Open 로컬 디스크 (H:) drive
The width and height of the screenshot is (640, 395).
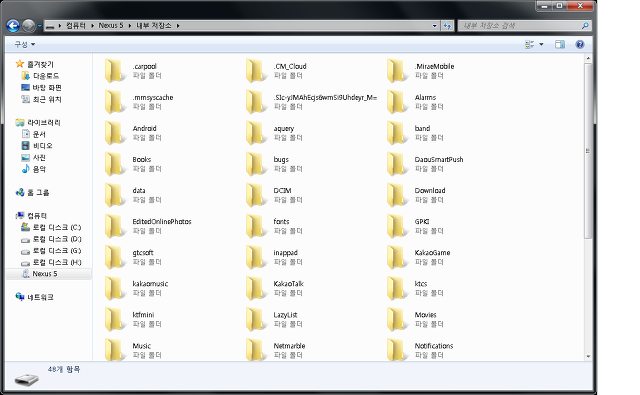coord(57,262)
